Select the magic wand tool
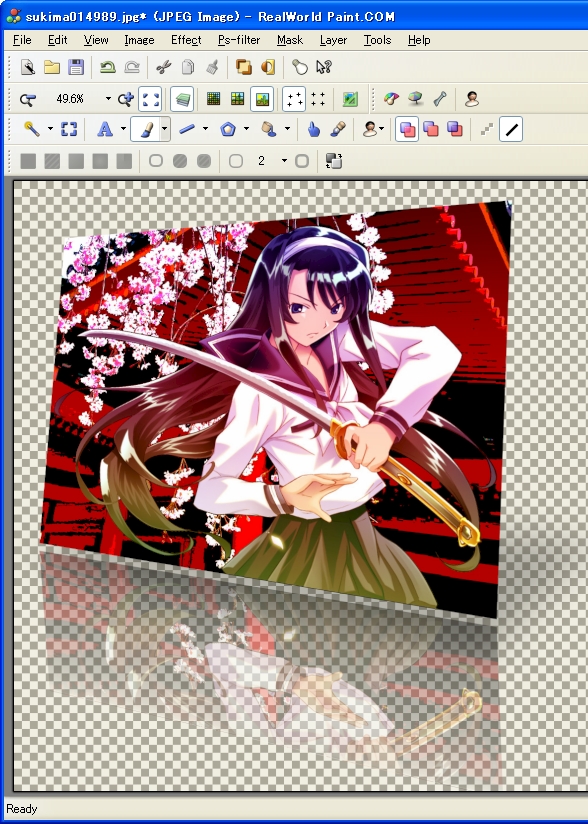 [31, 129]
